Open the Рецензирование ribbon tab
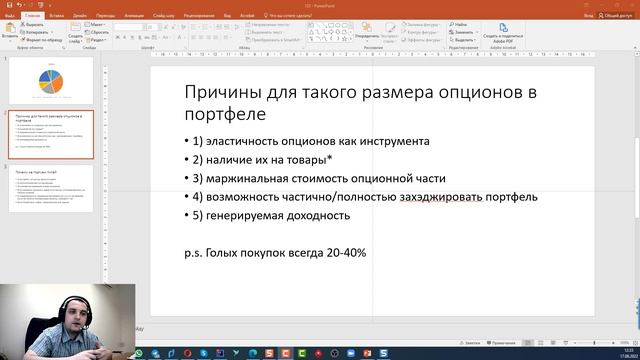This screenshot has height=360, width=640. pos(199,16)
